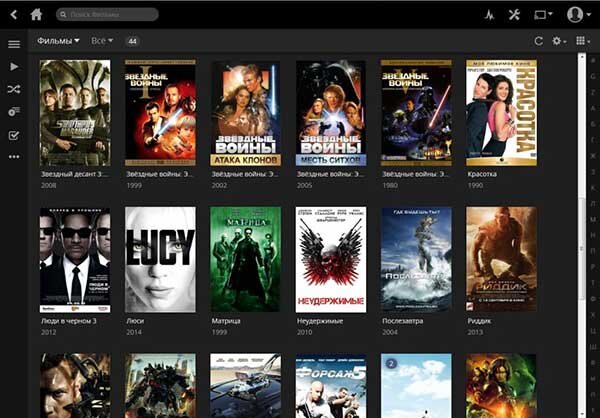Open settings wrench and screwdriver icon
This screenshot has height=418, width=600.
(514, 15)
